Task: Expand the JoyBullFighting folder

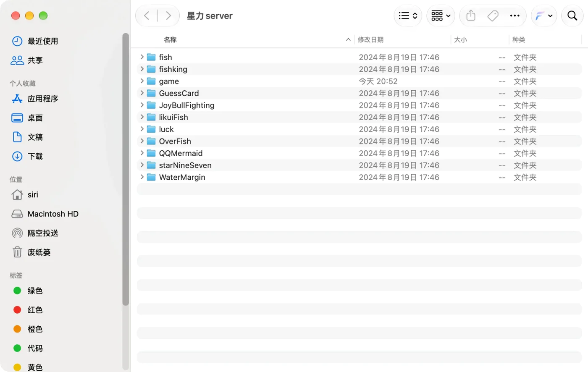Action: 142,105
